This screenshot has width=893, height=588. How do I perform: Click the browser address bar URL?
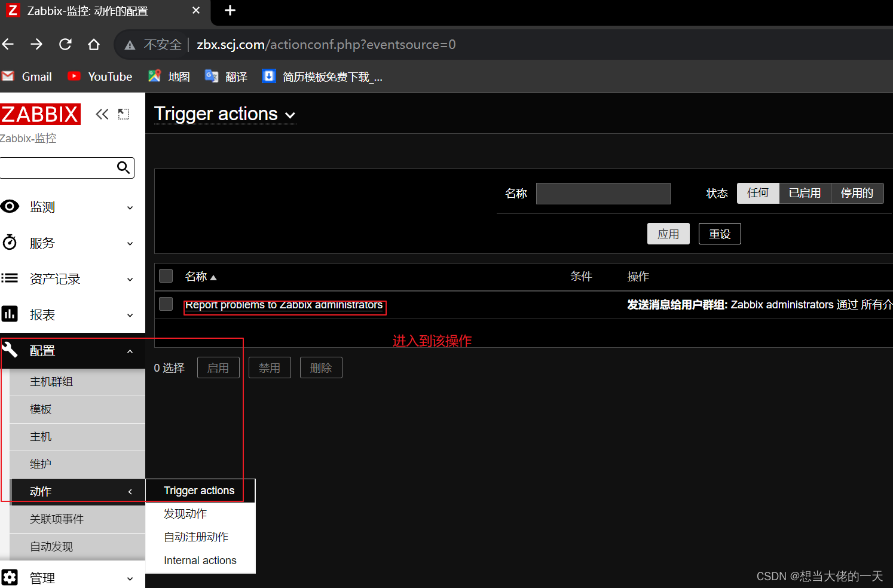coord(326,45)
